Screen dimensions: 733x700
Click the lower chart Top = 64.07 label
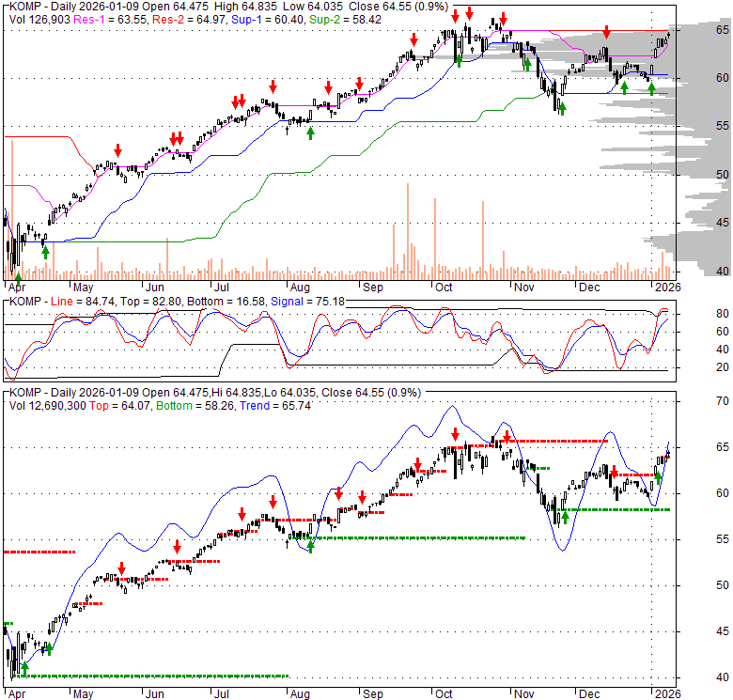(120, 406)
